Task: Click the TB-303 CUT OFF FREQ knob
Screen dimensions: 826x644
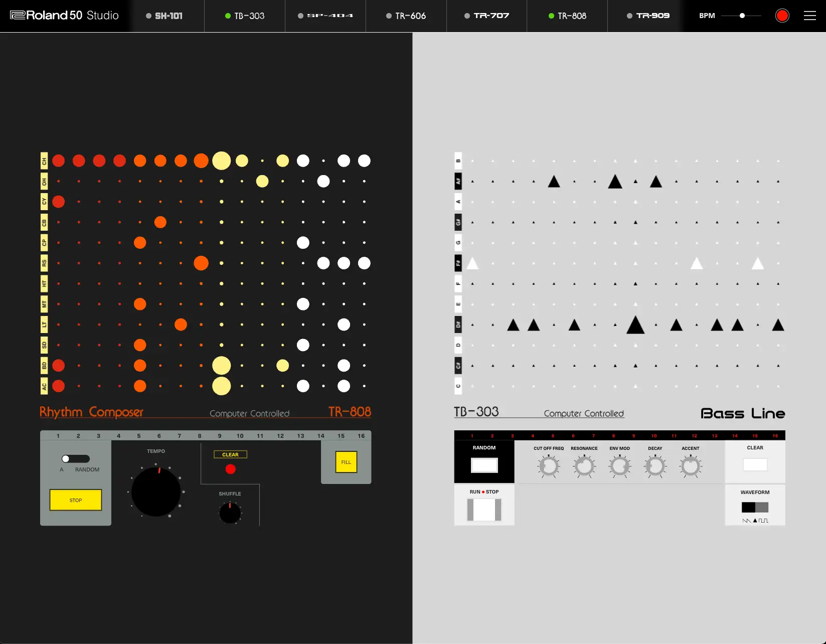Action: 549,466
